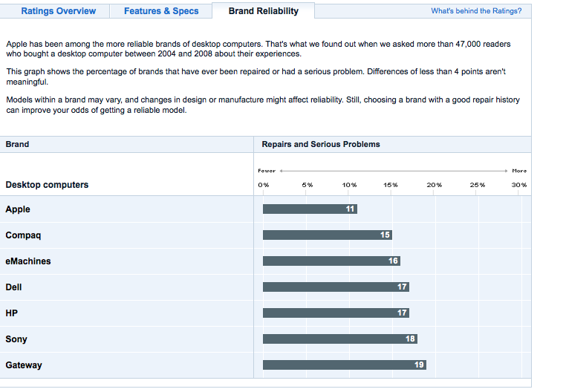Viewport: 566px width, 392px height.
Task: Click the paragraph starting Models within a brand
Action: tap(263, 105)
